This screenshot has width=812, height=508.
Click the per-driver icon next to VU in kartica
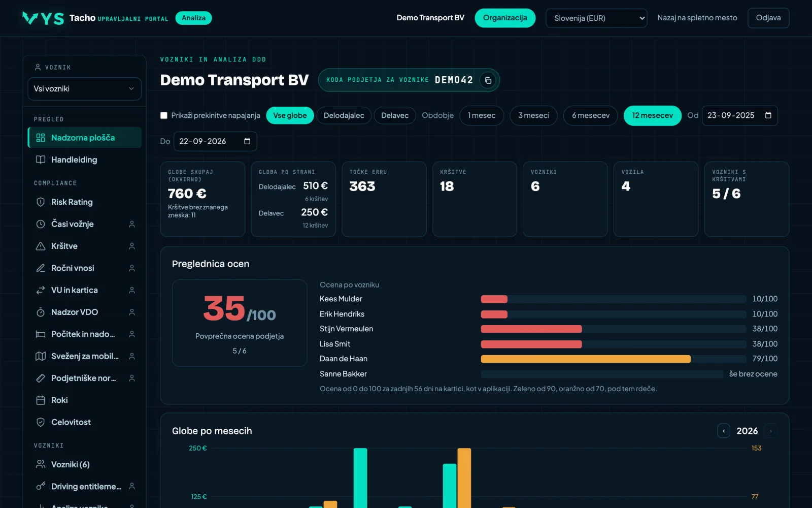(132, 290)
